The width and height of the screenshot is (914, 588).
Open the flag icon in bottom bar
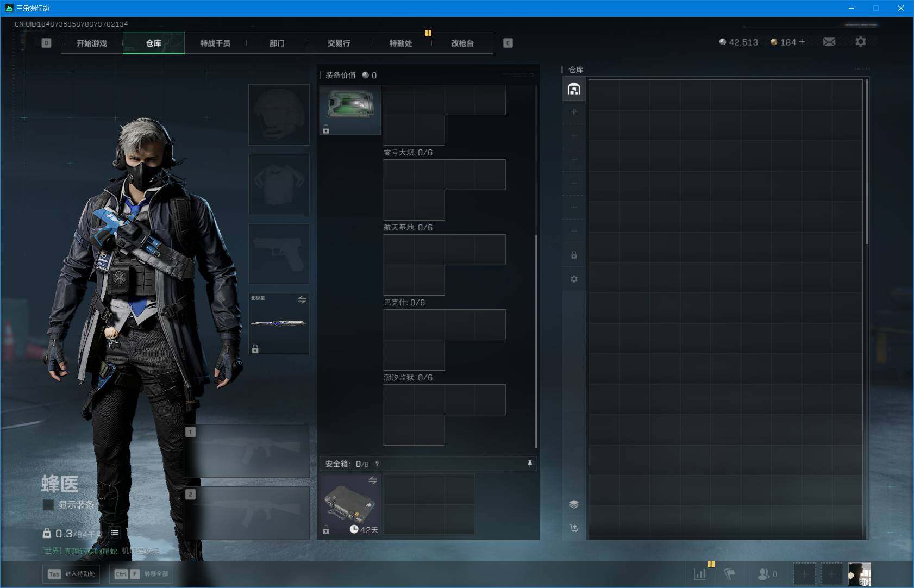[x=730, y=574]
